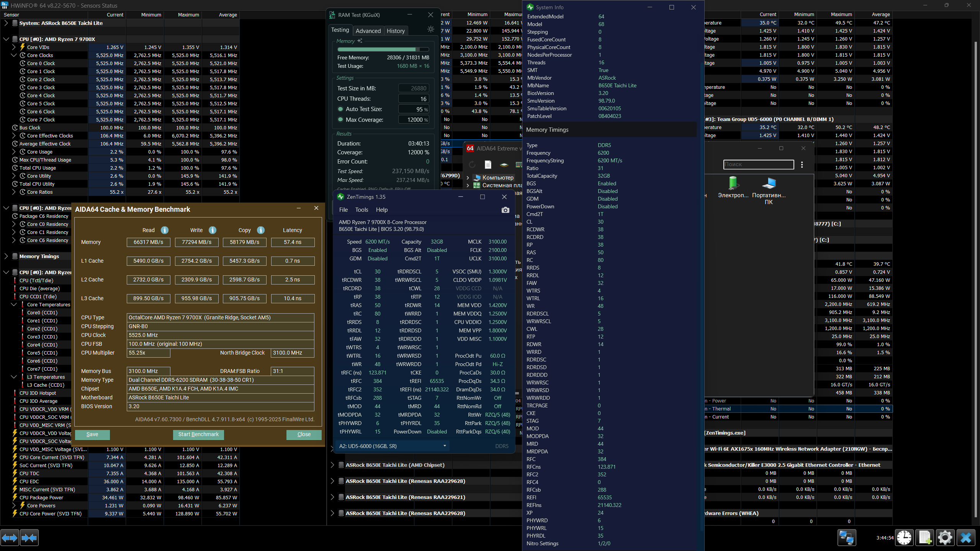Toggle Auto Test Size radio option
The height and width of the screenshot is (551, 980).
point(340,109)
